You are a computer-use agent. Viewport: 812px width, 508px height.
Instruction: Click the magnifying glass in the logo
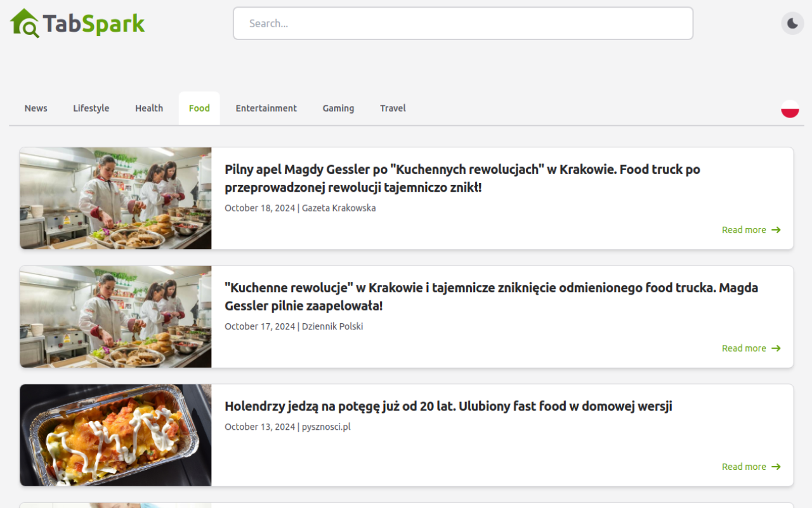click(x=28, y=27)
